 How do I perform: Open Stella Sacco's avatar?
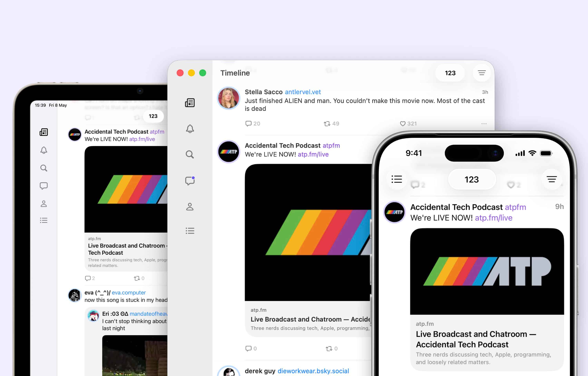click(229, 98)
